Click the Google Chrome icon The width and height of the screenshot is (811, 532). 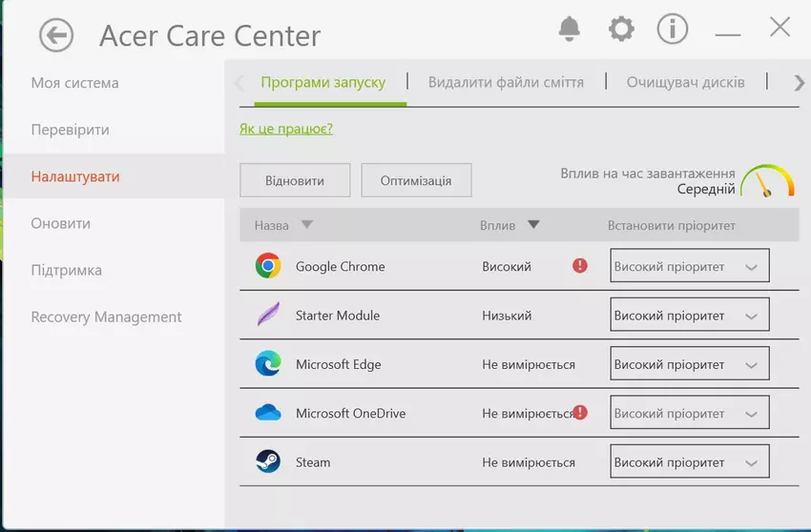pos(268,266)
